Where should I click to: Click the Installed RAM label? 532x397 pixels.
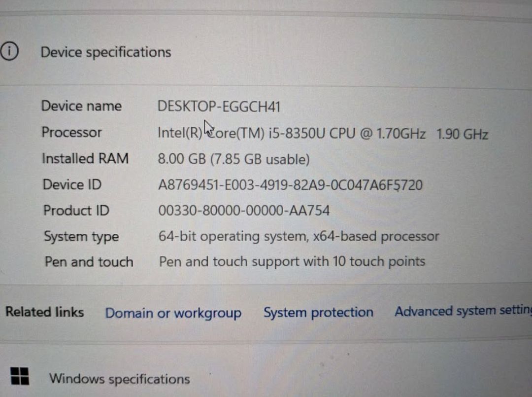[x=85, y=158]
